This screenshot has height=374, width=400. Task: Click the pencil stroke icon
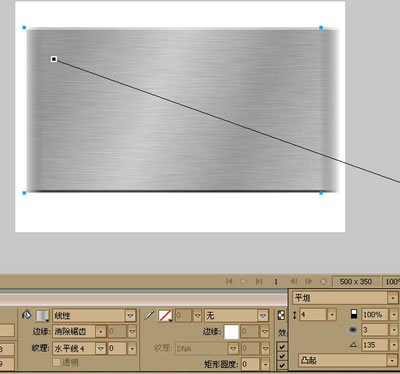(149, 315)
